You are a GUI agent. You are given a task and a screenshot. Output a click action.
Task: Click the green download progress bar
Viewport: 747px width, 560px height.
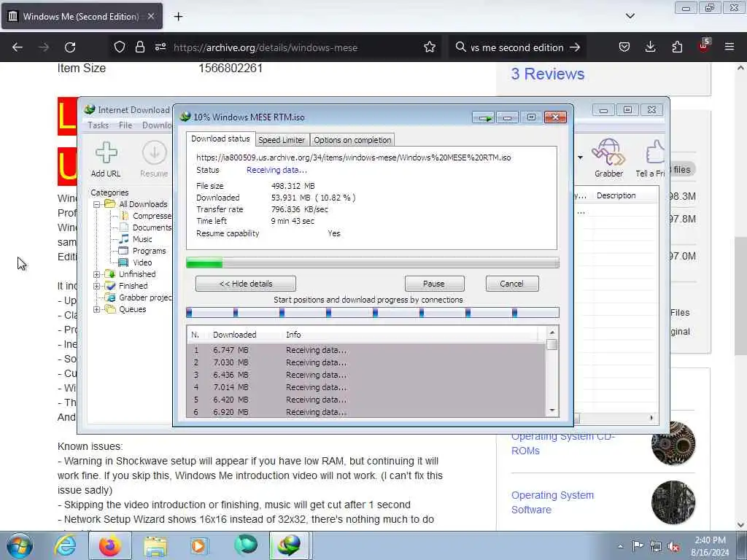tap(373, 262)
